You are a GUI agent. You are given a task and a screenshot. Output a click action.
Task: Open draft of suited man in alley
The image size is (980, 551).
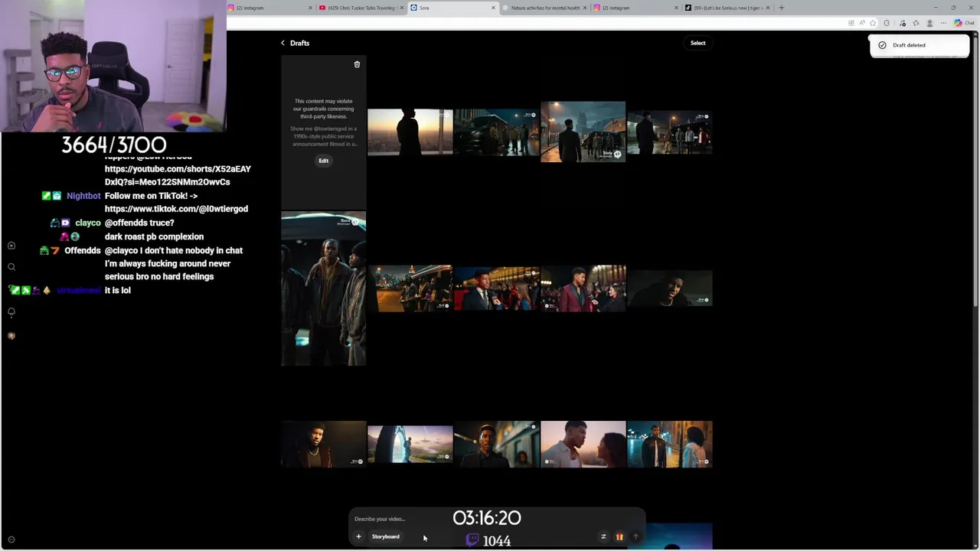[x=496, y=444]
